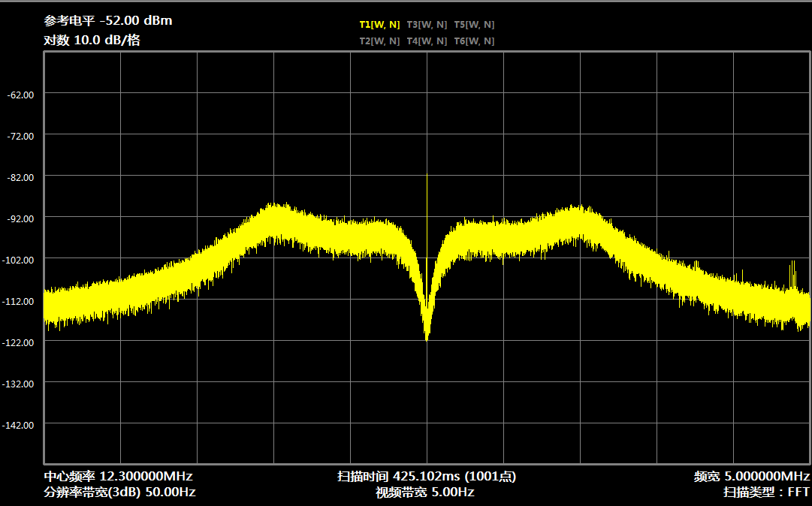Click the -102.00 y-axis label
812x506 pixels.
tap(20, 260)
